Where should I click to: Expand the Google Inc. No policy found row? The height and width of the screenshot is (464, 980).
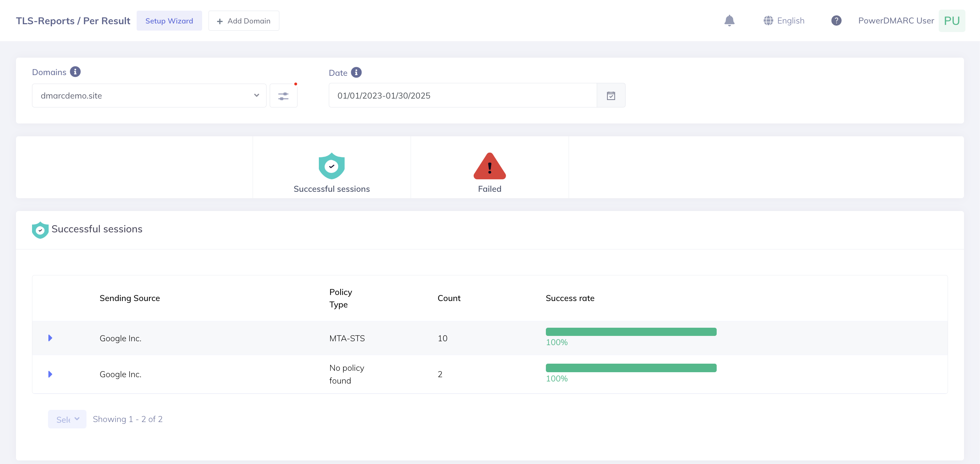click(50, 374)
